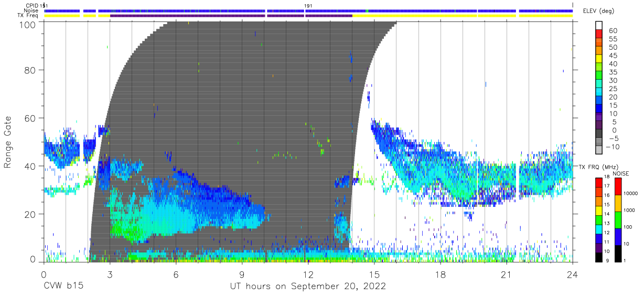Click the 'CVW b15' radar label
Screen dimensions: 644x297
pyautogui.click(x=63, y=286)
